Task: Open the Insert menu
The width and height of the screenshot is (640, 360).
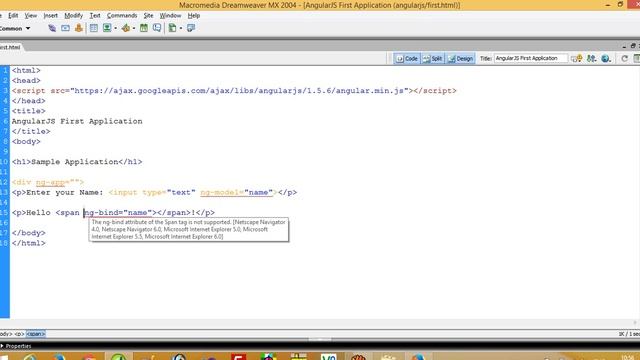Action: point(51,16)
